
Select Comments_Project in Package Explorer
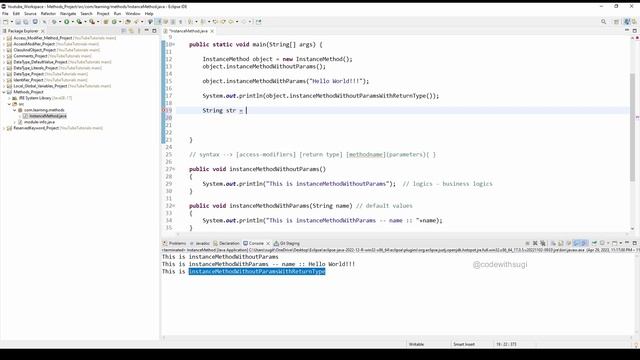[30, 56]
